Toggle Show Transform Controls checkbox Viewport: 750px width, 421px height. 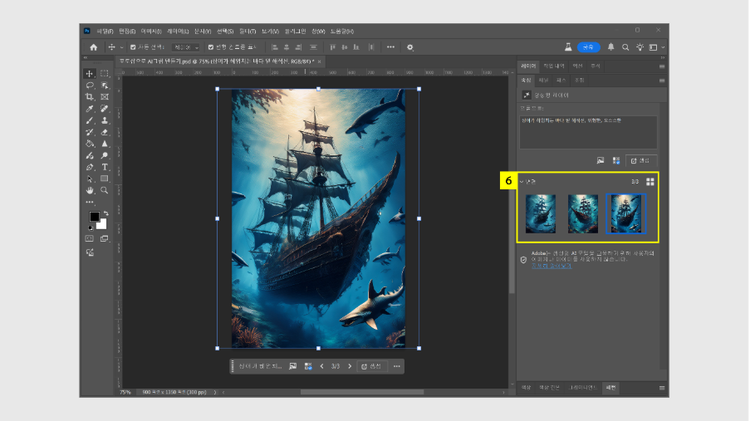pos(211,47)
